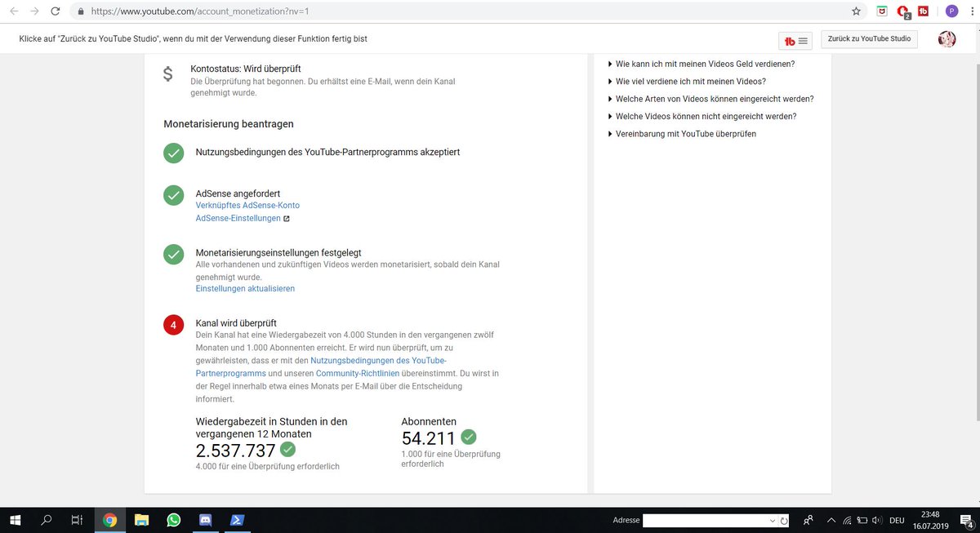Click the Adresse toolbar refresh icon
980x533 pixels.
[784, 520]
